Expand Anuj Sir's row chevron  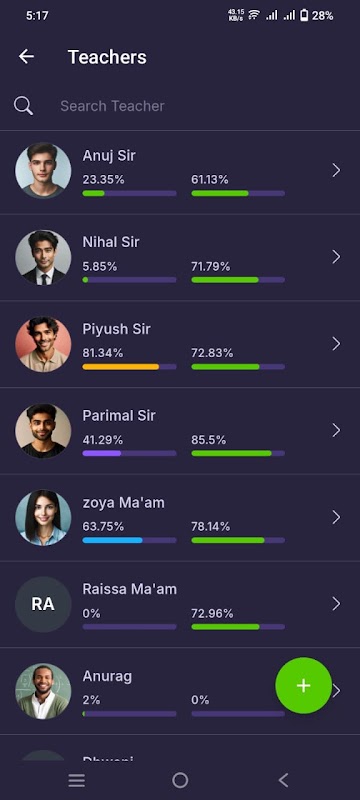[336, 170]
